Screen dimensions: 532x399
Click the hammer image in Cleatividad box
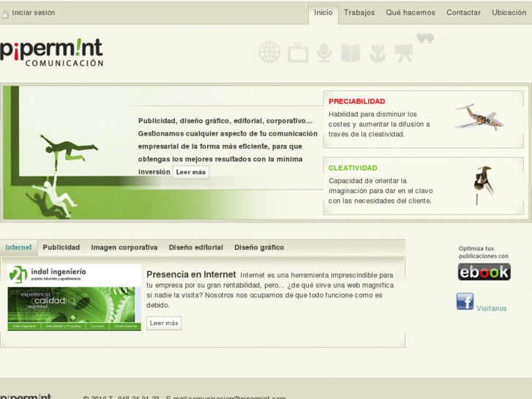coord(483,185)
